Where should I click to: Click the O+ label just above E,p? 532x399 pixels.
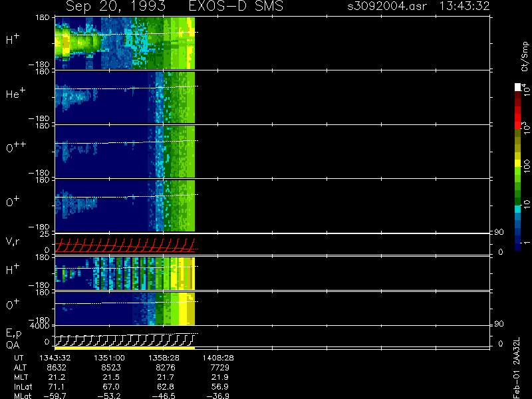coord(13,305)
